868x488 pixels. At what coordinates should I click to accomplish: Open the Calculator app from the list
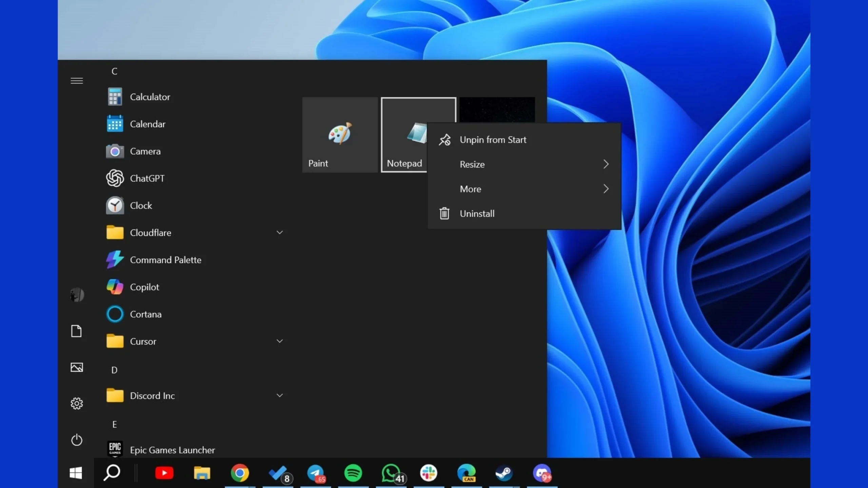[x=195, y=97]
